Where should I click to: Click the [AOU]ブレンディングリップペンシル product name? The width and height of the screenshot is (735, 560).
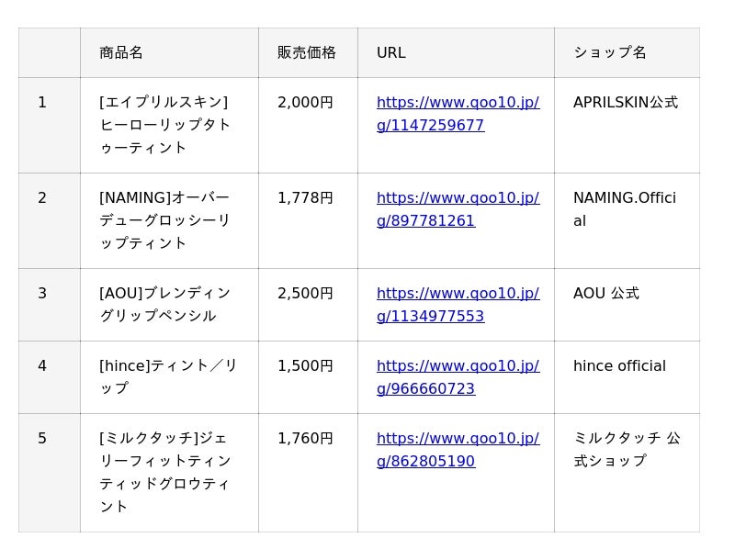click(x=165, y=305)
